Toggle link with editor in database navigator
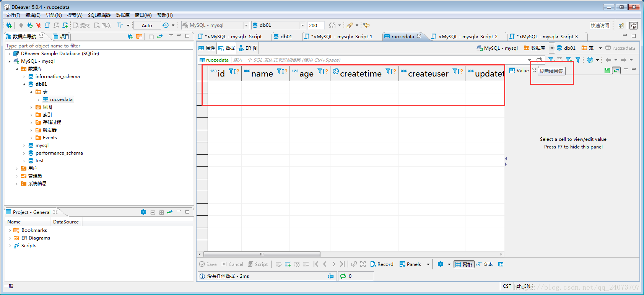Image resolution: width=644 pixels, height=295 pixels. point(160,36)
